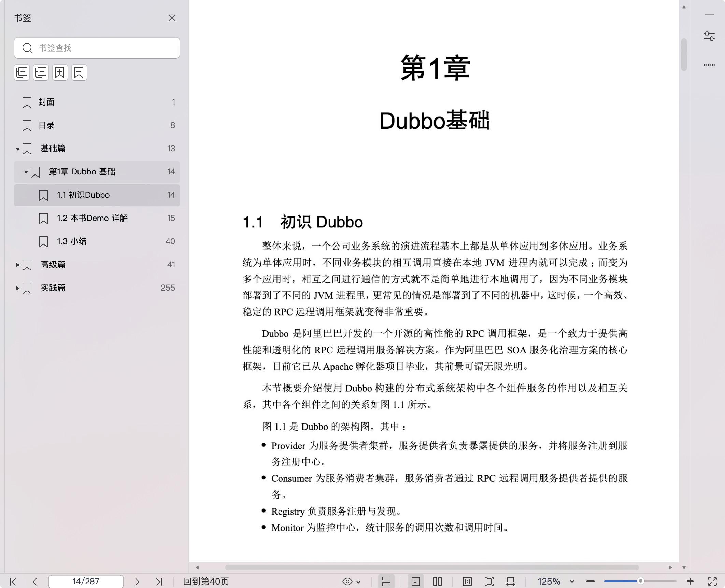Click the 第1章 chapter title
Screen dimensions: 725x588
[x=435, y=68]
